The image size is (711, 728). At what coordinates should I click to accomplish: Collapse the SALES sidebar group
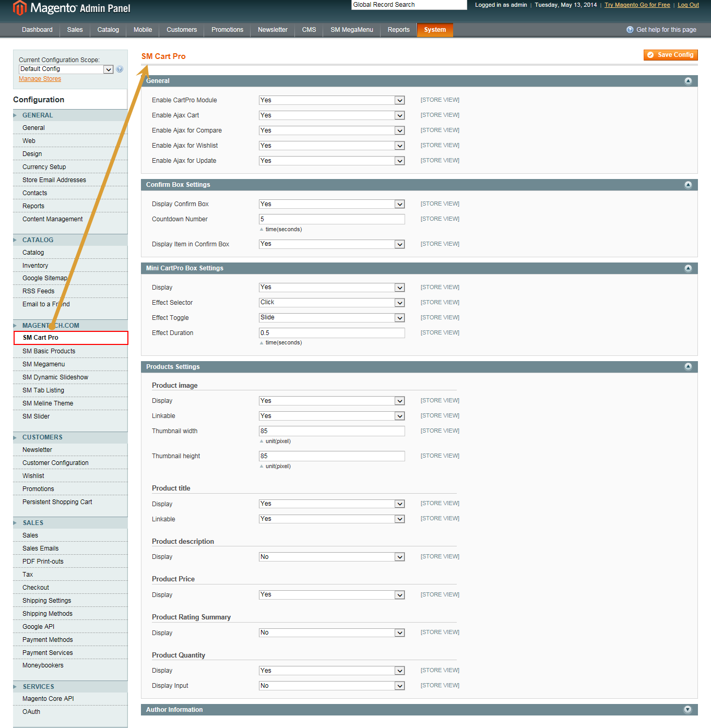click(x=70, y=523)
